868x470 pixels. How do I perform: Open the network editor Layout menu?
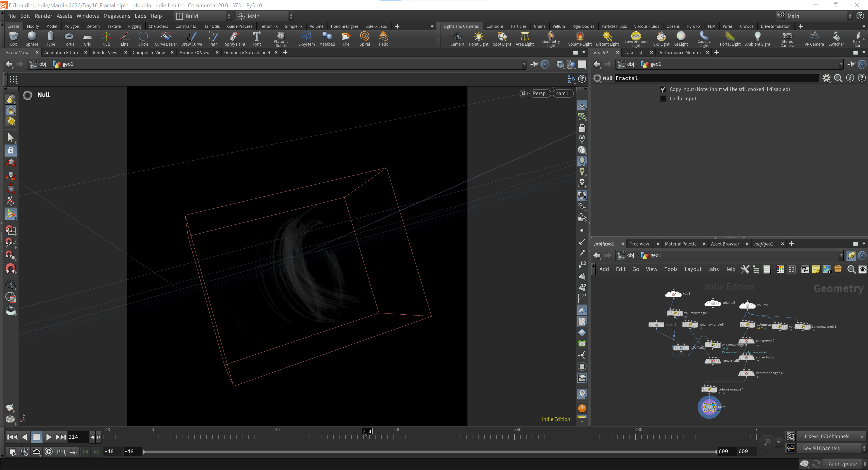coord(693,269)
